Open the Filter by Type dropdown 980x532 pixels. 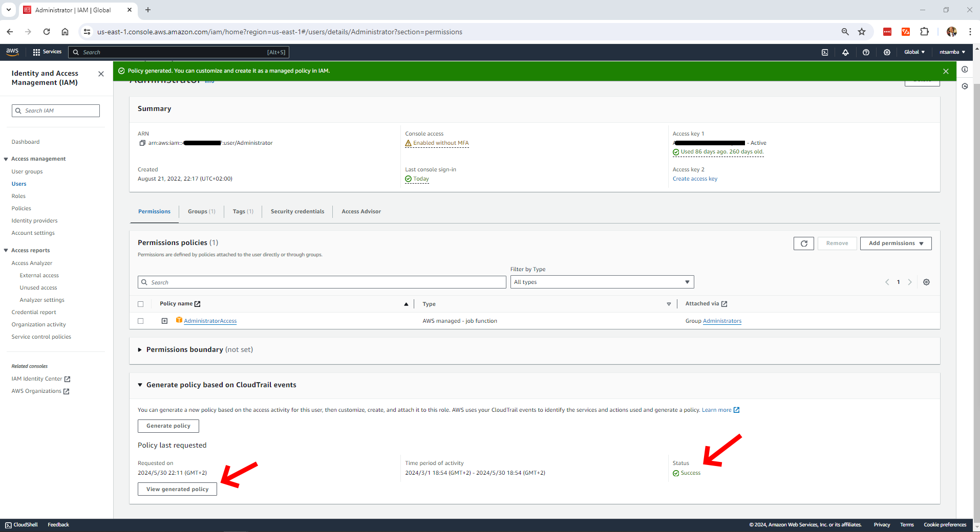click(602, 282)
